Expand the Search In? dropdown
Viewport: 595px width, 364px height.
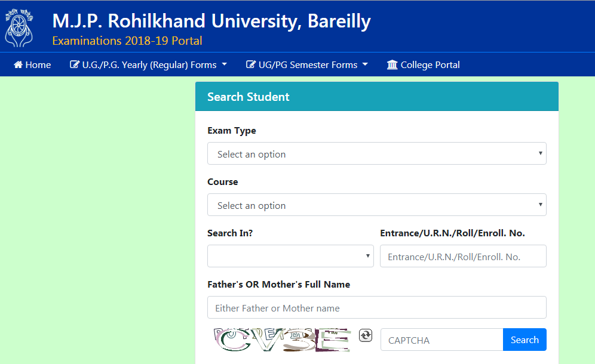290,256
